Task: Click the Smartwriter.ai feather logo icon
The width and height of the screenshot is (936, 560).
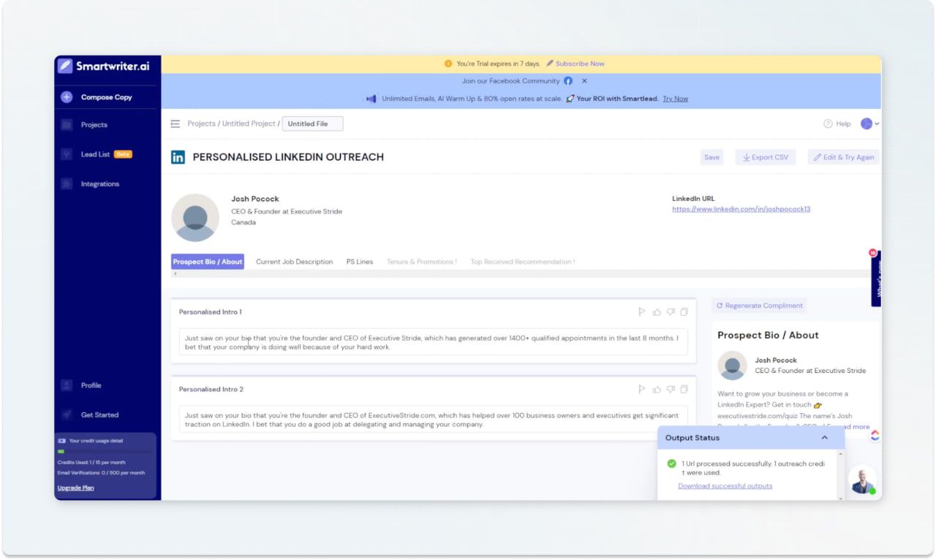Action: point(65,65)
